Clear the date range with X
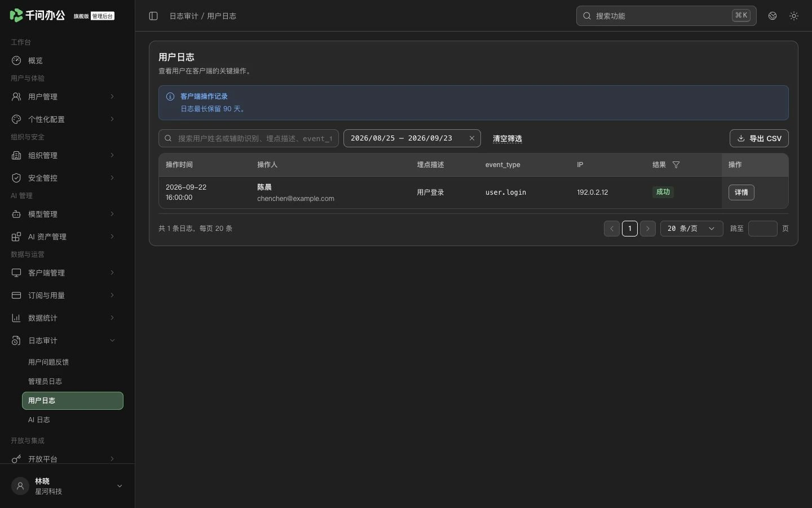Image resolution: width=812 pixels, height=508 pixels. pos(472,138)
